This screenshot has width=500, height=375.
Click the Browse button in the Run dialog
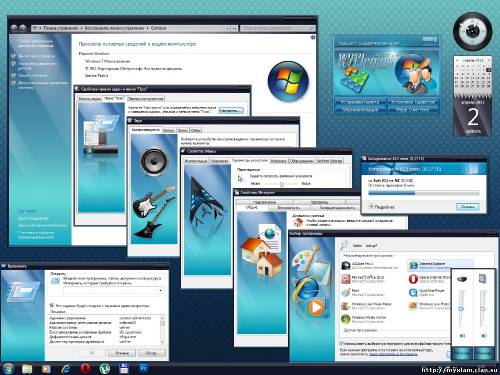coord(151,353)
